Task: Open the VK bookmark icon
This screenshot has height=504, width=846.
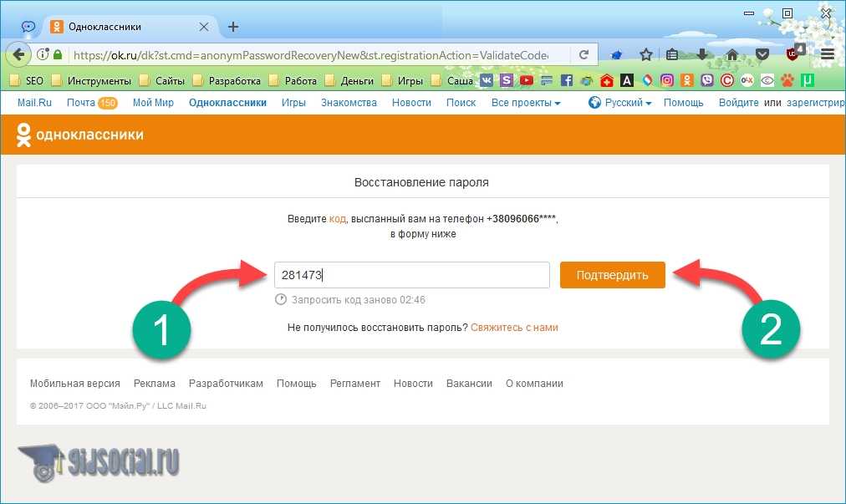Action: coord(487,81)
